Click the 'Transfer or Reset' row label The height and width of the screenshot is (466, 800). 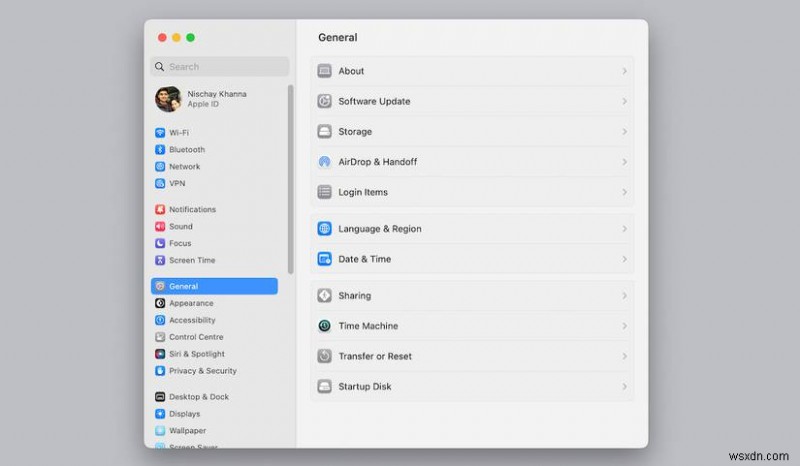point(375,356)
